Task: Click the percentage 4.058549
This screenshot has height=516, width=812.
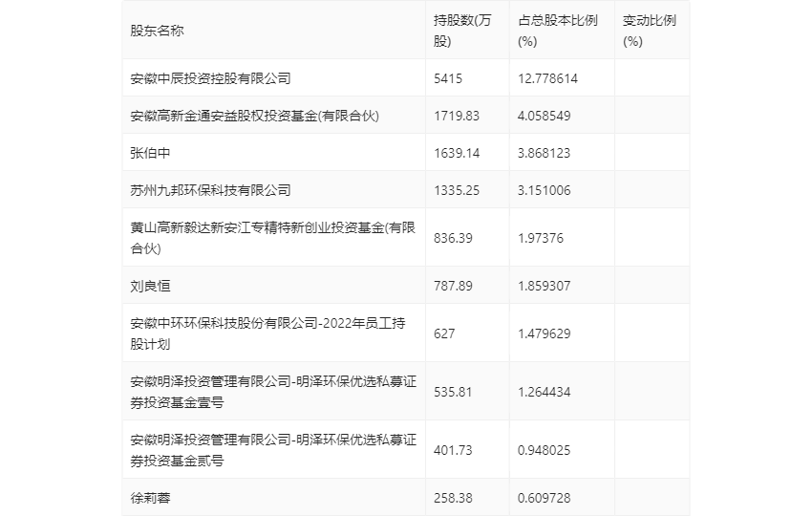Action: click(x=544, y=116)
